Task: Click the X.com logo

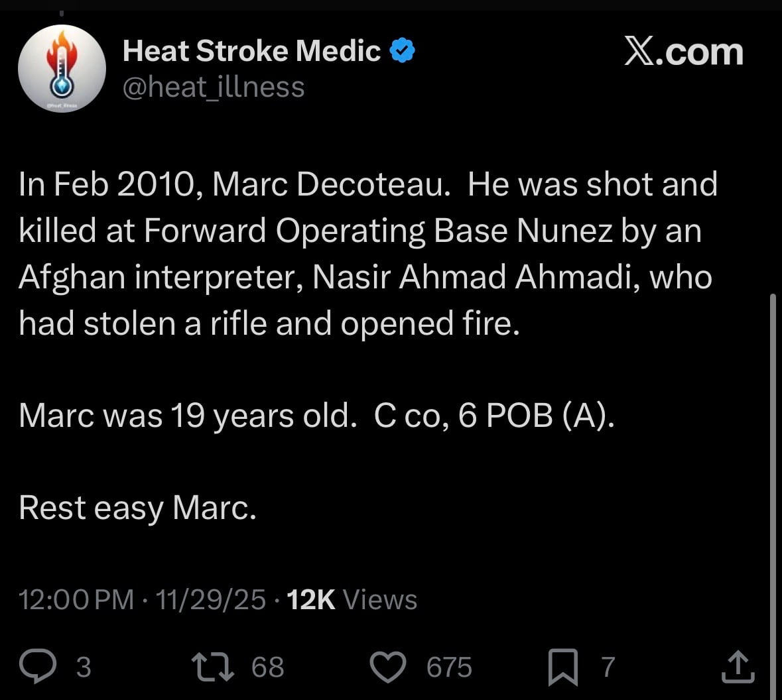Action: (x=683, y=52)
